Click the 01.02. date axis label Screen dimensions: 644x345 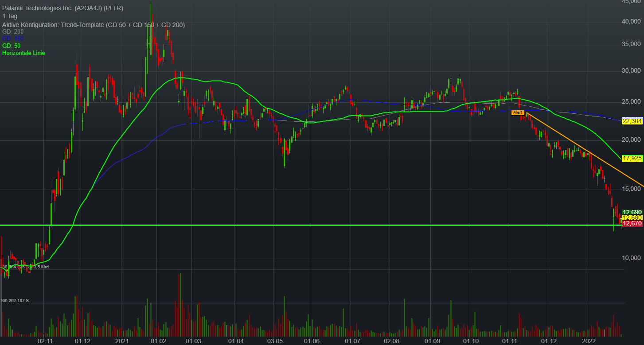160,341
